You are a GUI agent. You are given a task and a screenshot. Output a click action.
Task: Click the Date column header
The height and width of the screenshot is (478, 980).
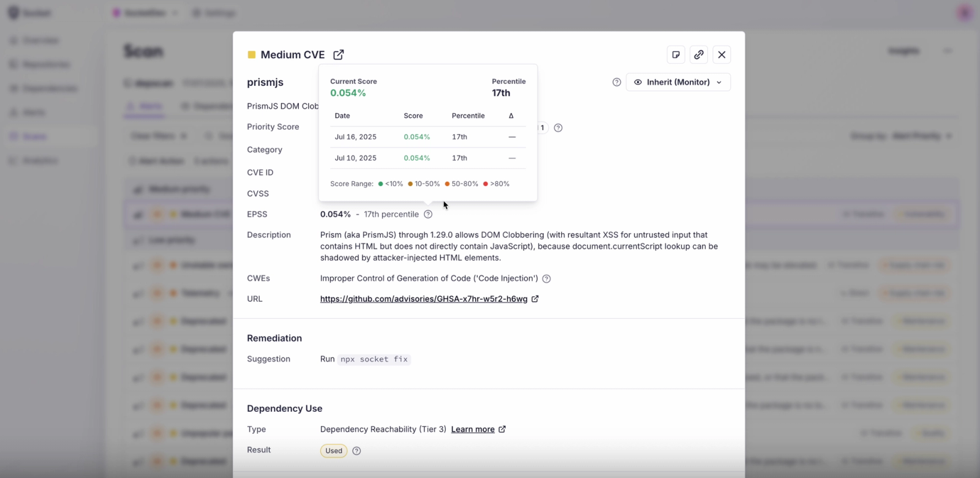[x=342, y=116]
